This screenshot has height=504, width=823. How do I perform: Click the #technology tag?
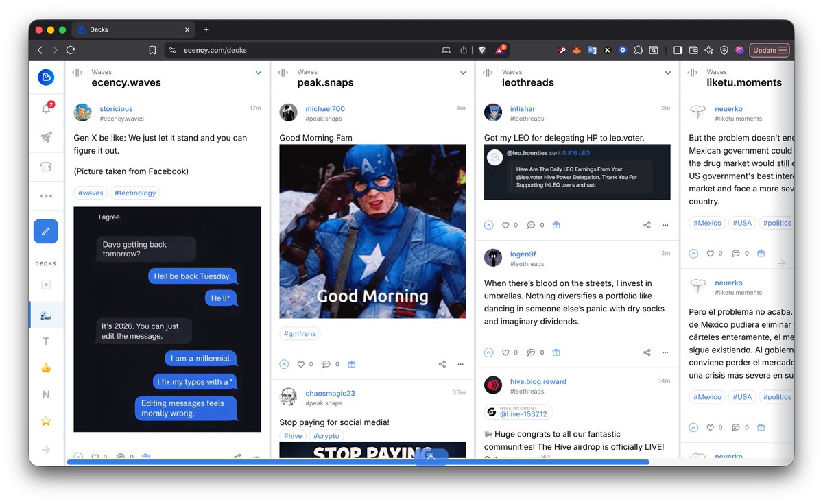[x=135, y=193]
